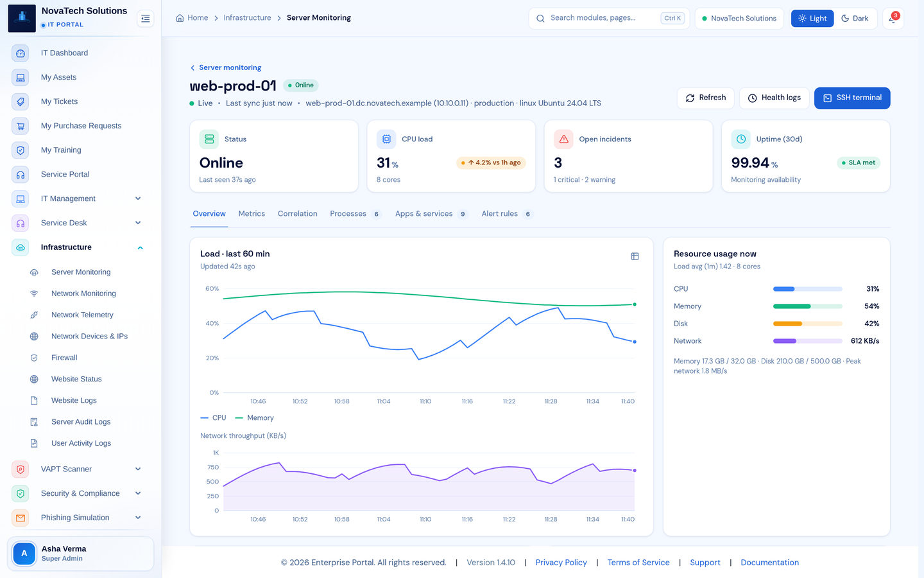924x578 pixels.
Task: Click the Server Audit Logs icon
Action: coord(34,422)
